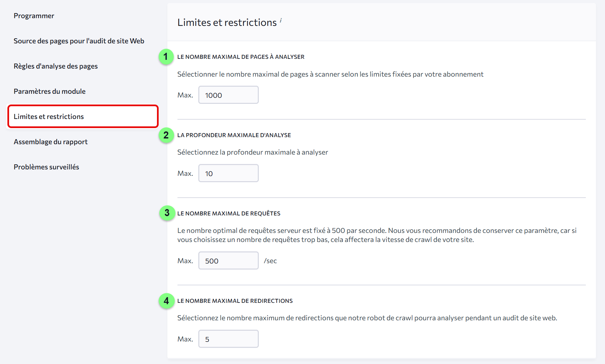Click heading LA PROFONDEUR MAXIMALE D'ANALYSE
The height and width of the screenshot is (364, 605).
click(x=234, y=135)
